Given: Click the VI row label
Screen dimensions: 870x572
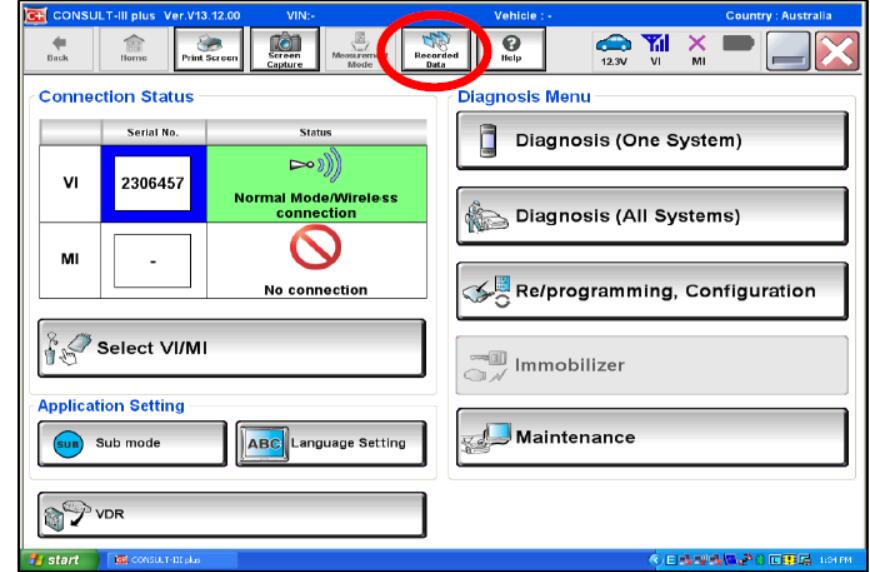Looking at the screenshot, I should pyautogui.click(x=70, y=184).
